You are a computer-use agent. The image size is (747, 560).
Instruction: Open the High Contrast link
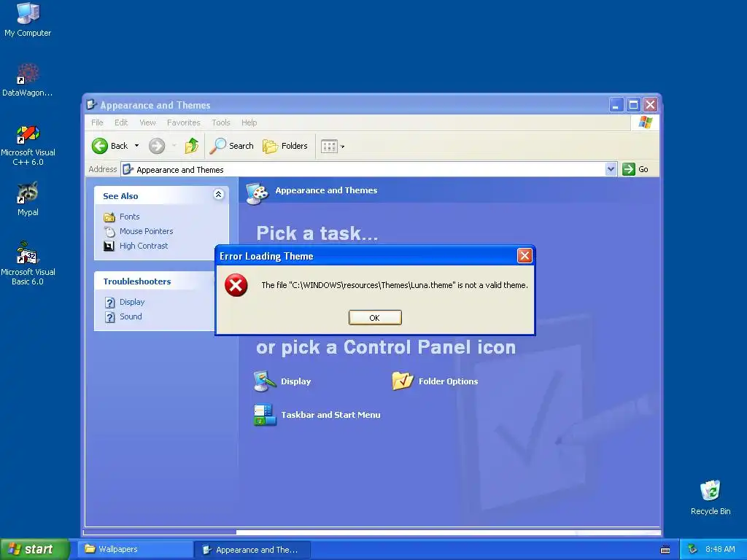[x=144, y=246]
